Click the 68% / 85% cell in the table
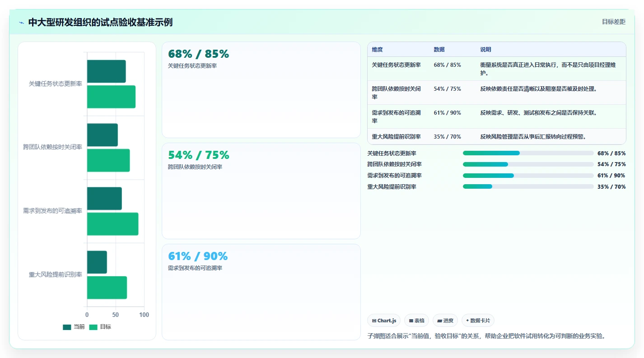Viewport: 644px width, 358px height. click(447, 65)
